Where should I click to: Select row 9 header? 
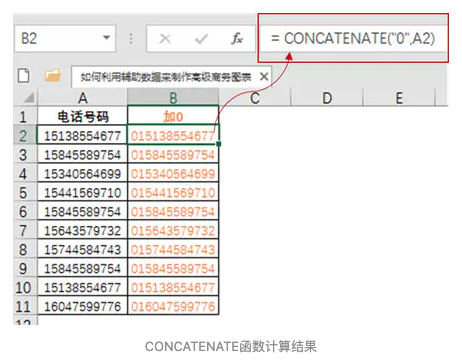25,268
